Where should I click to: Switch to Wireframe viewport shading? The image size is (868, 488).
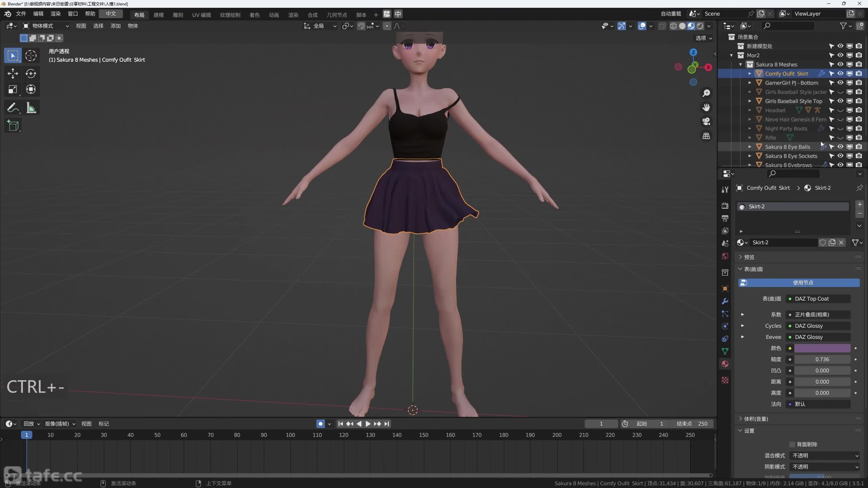pos(673,26)
